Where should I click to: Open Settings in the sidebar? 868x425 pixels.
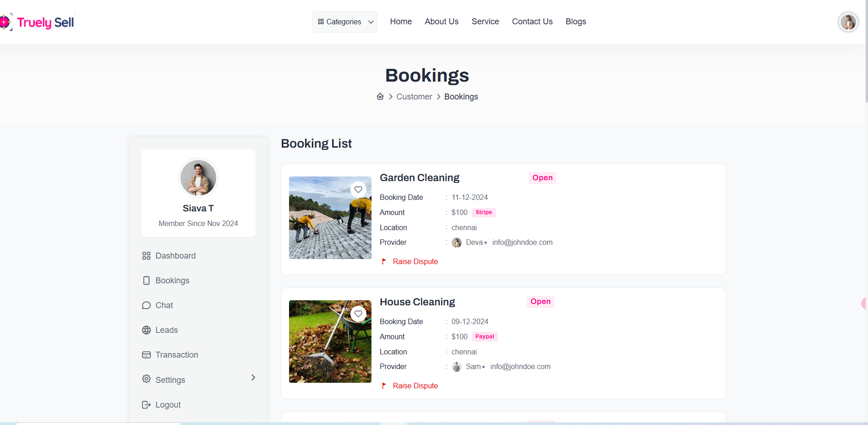(x=170, y=380)
